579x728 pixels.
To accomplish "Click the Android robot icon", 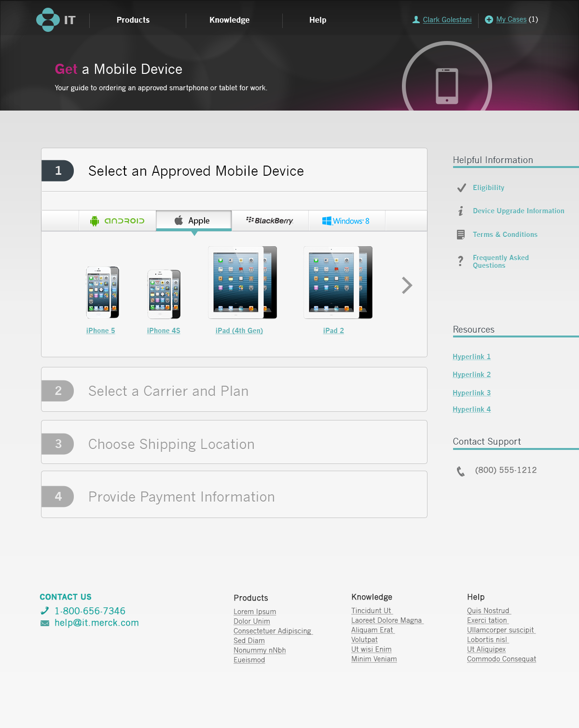I will click(x=95, y=221).
